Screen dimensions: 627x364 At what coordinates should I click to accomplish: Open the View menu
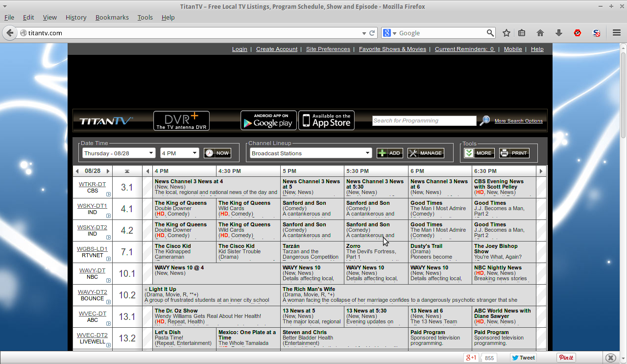click(x=50, y=17)
